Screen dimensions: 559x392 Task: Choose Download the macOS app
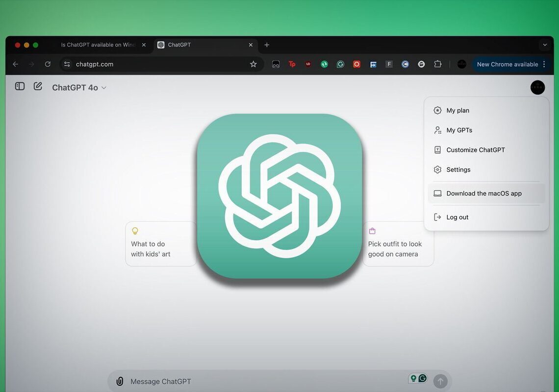[x=486, y=194]
